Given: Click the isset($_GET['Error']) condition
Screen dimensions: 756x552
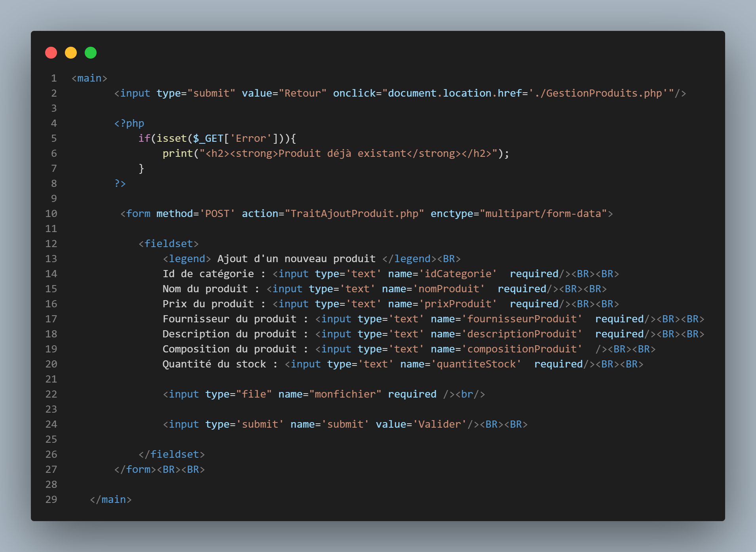Looking at the screenshot, I should click(220, 139).
